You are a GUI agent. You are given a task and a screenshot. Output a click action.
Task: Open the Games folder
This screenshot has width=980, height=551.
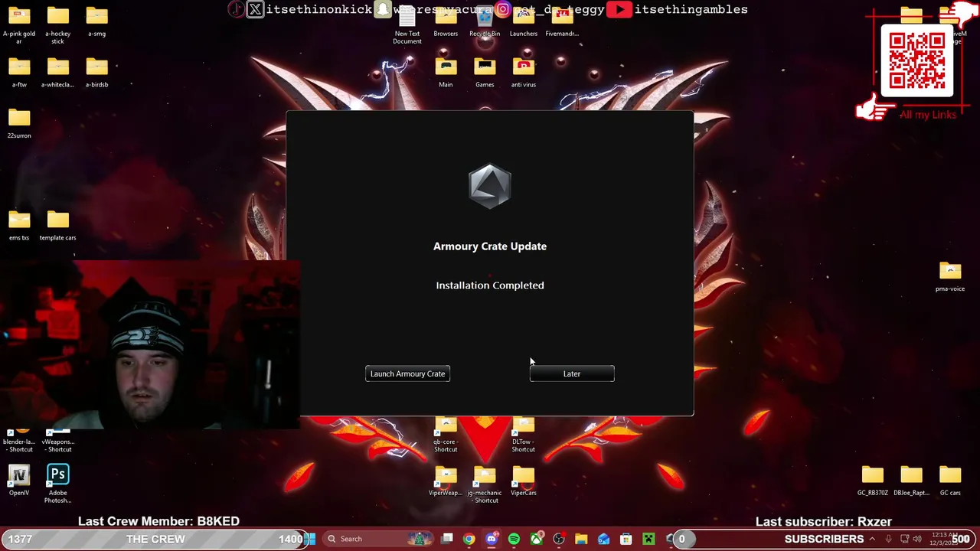click(485, 73)
